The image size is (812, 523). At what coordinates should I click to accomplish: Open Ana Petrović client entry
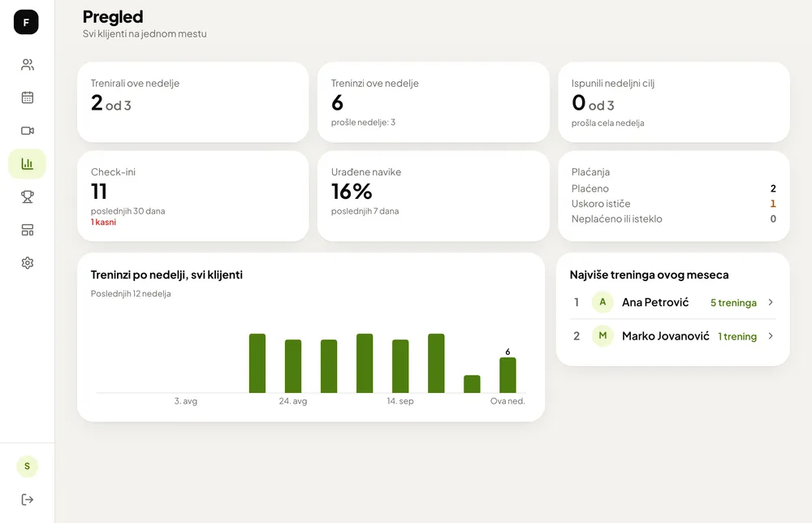click(672, 302)
